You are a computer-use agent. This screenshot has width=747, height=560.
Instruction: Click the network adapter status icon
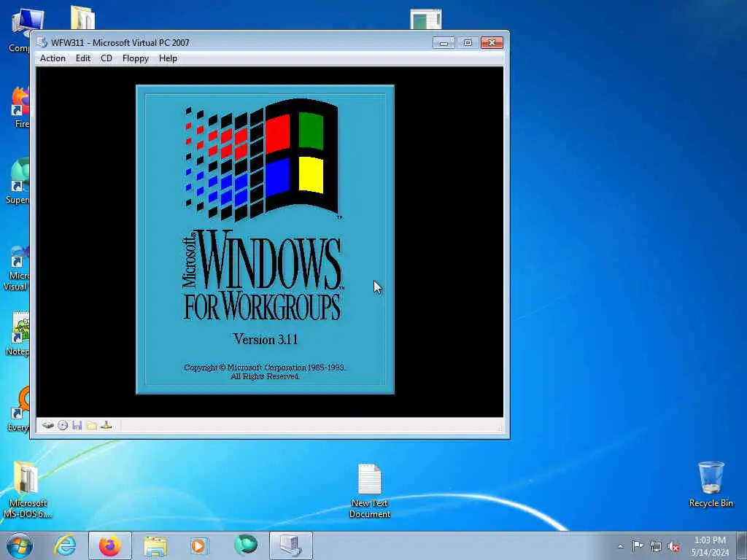(107, 425)
